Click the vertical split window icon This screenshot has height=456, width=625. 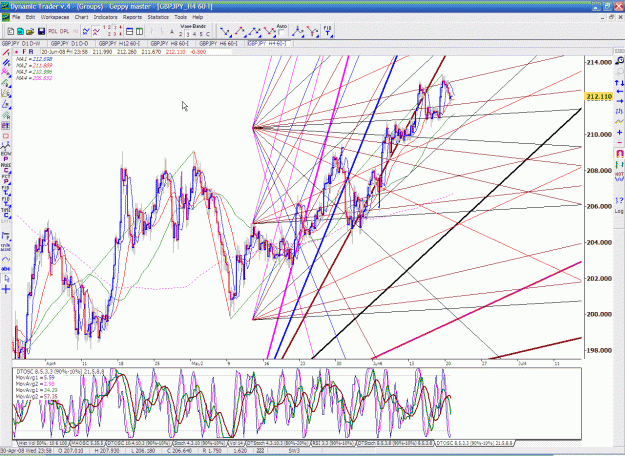139,31
